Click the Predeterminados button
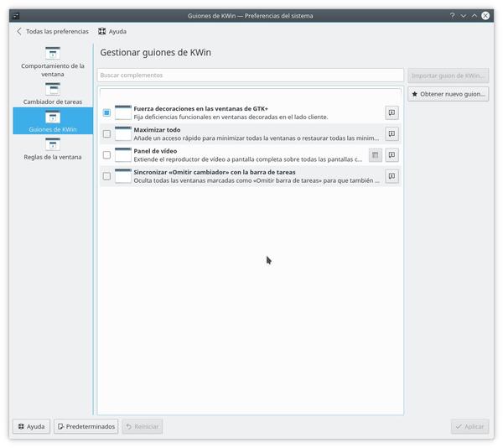This screenshot has width=503, height=448. (x=86, y=426)
